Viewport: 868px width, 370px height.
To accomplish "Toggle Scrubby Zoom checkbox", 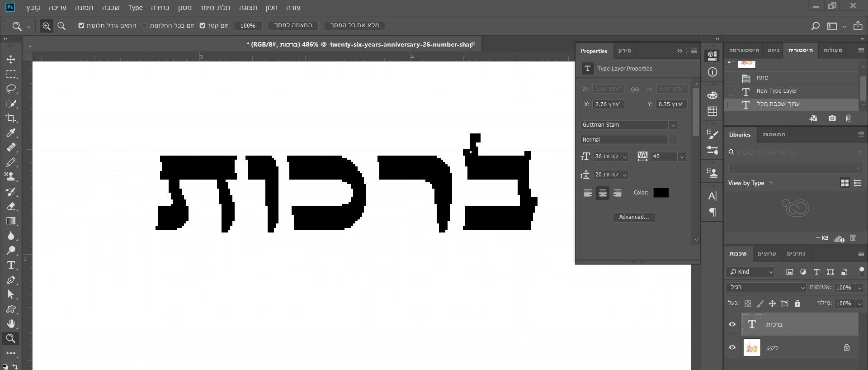I will click(203, 26).
